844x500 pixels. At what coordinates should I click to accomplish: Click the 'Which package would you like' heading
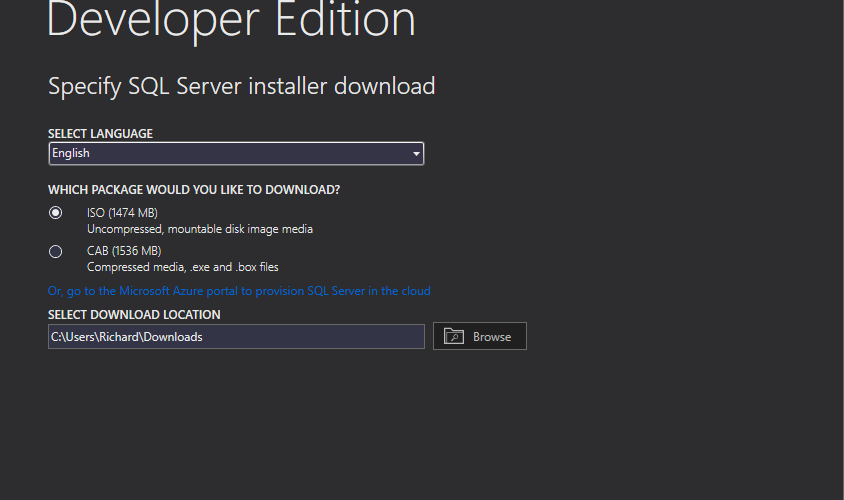[x=194, y=189]
